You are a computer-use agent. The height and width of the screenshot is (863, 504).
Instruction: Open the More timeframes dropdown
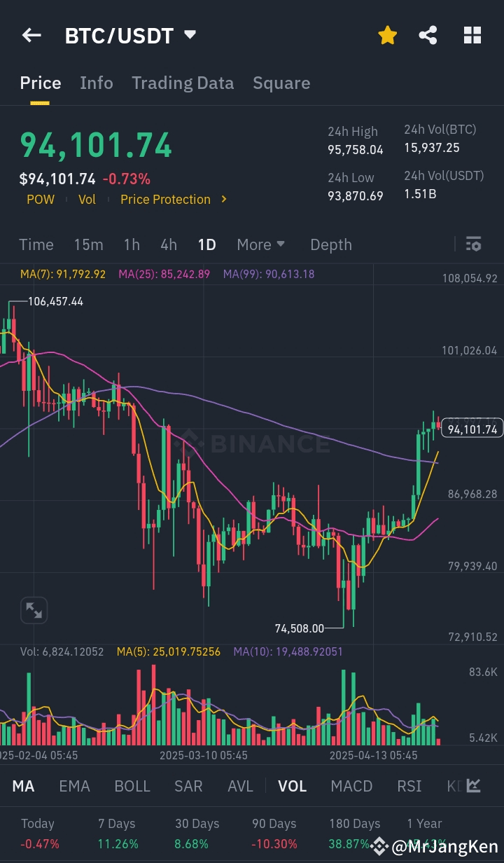pyautogui.click(x=260, y=244)
